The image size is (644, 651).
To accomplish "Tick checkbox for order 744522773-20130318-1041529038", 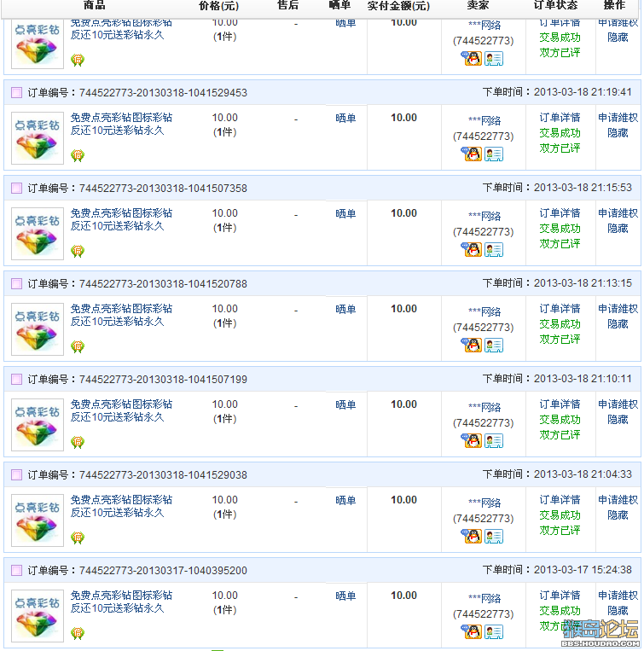I will (16, 474).
